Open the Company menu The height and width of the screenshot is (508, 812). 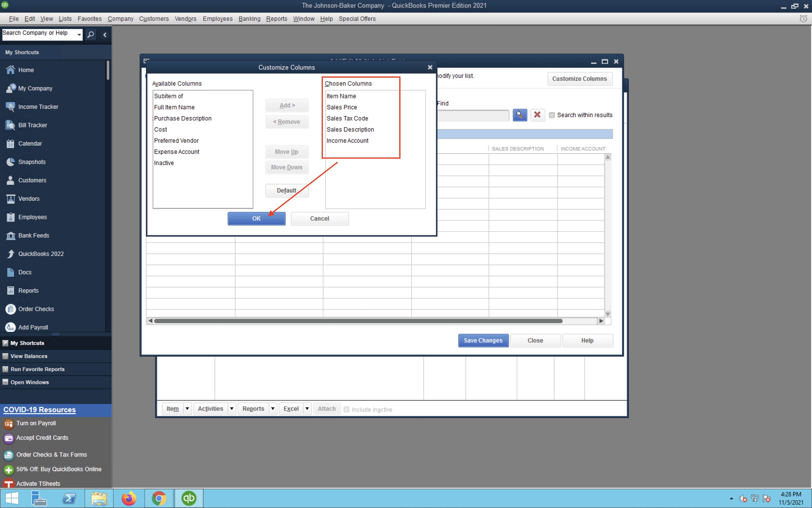pyautogui.click(x=120, y=19)
